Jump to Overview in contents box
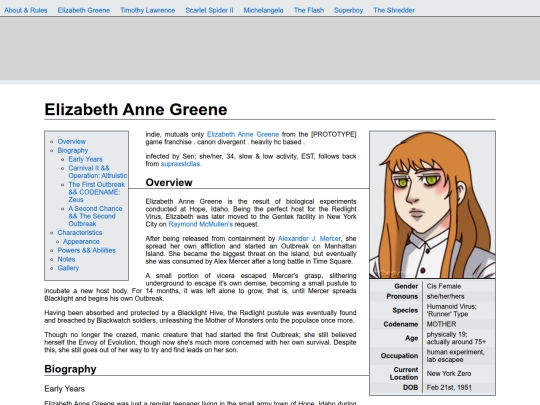This screenshot has width=540, height=405. (72, 142)
